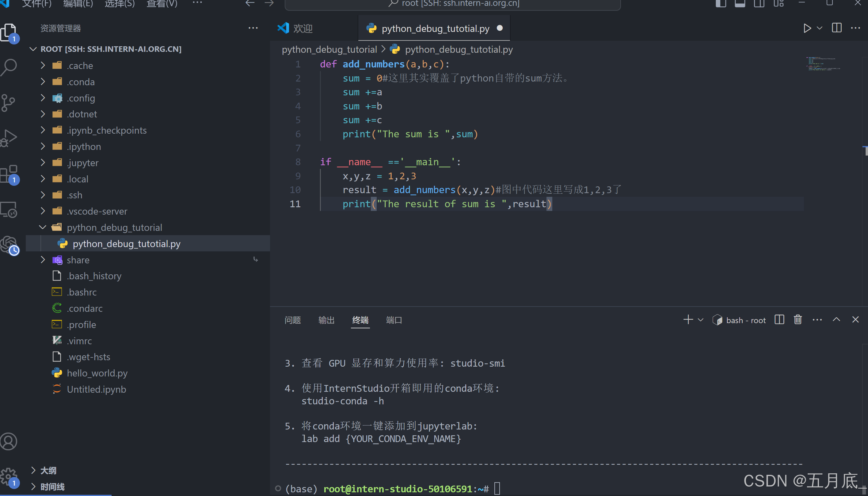The image size is (868, 496).
Task: Switch to the 输出 output tab
Action: (326, 320)
